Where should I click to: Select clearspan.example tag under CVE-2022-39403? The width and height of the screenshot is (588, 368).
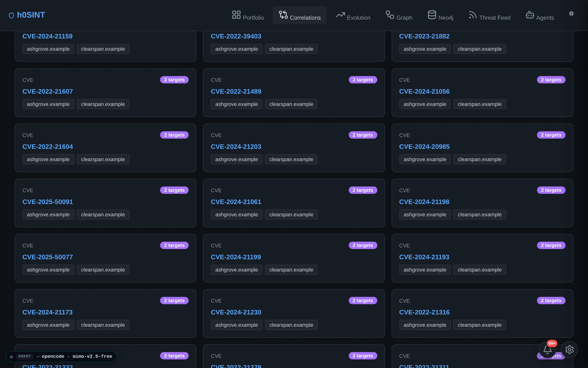point(291,49)
